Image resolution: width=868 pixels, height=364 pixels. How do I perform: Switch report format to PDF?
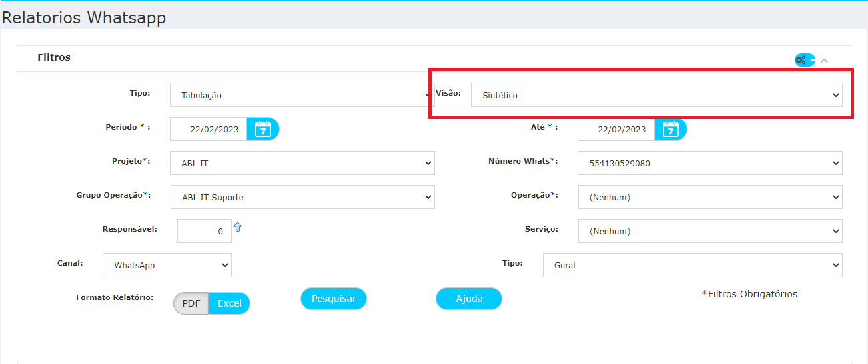click(191, 303)
